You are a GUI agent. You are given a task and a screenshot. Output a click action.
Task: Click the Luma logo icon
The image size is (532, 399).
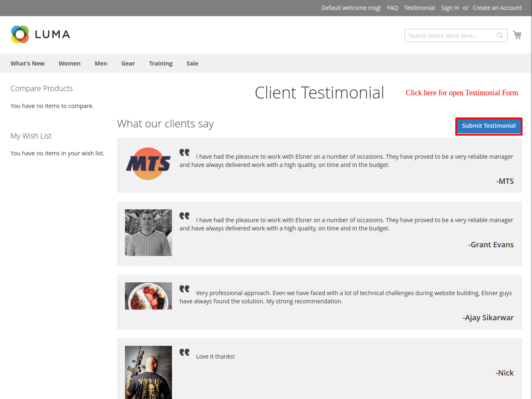20,35
